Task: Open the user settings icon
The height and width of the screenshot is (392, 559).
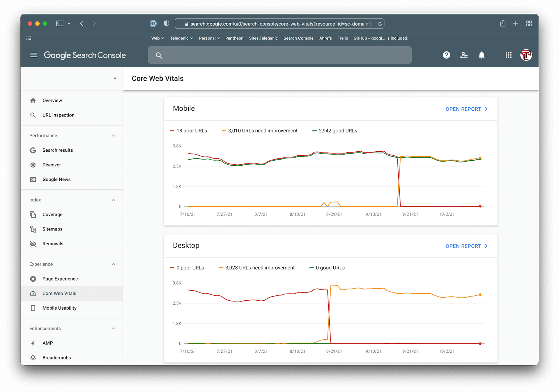Action: [464, 55]
